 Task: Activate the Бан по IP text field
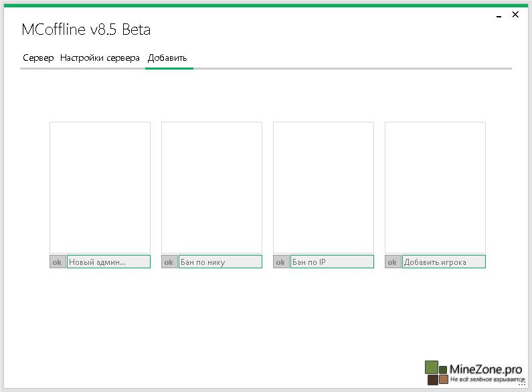coord(332,262)
